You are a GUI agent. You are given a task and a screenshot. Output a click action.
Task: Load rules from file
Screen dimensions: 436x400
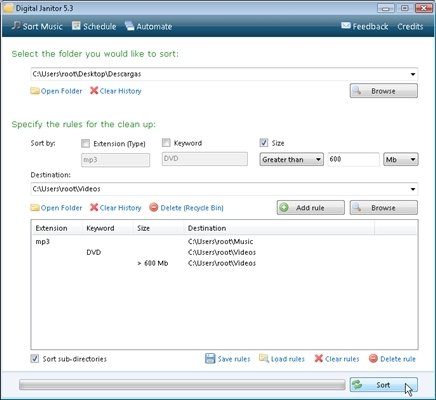point(282,359)
